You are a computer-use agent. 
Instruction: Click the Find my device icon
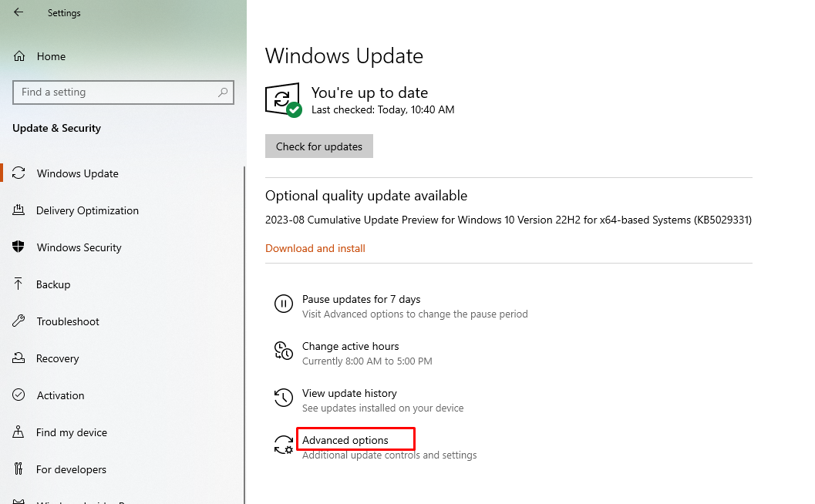click(19, 432)
